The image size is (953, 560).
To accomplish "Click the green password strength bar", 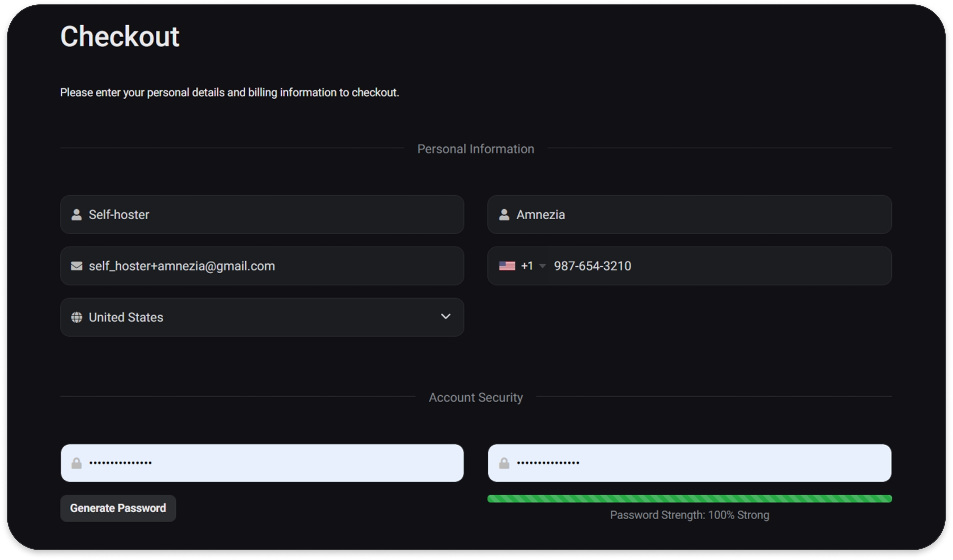I will (x=689, y=499).
